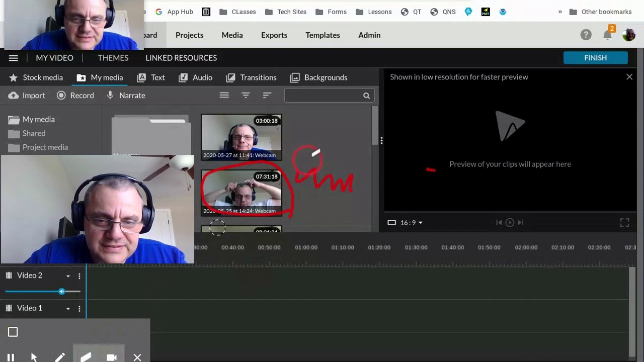Open the filter media icon
The height and width of the screenshot is (362, 644).
(x=246, y=95)
